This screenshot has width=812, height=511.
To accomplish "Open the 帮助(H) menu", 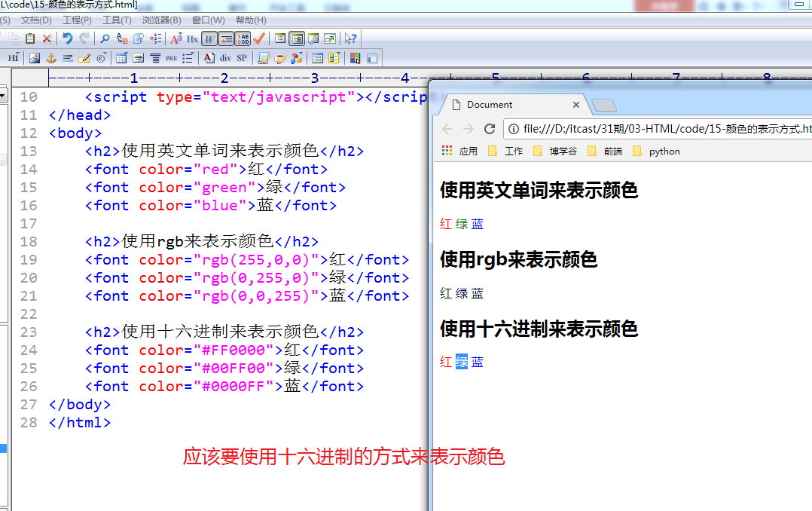I will click(251, 20).
